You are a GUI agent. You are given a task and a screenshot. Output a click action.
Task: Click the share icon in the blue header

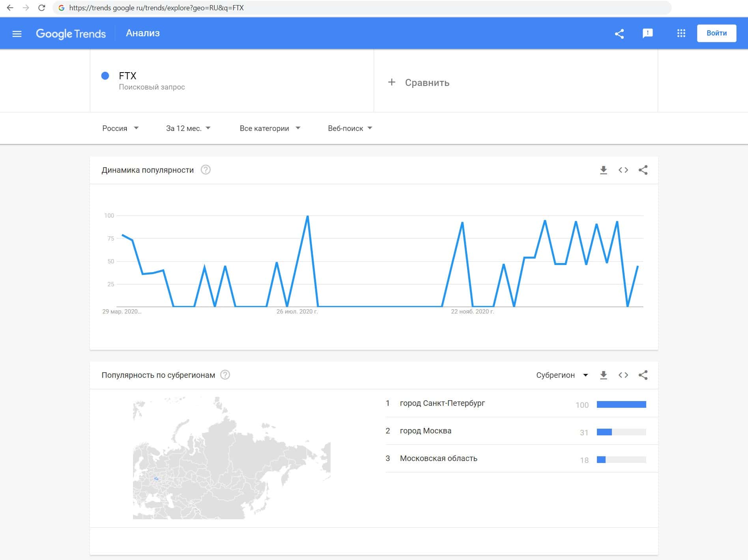point(619,34)
